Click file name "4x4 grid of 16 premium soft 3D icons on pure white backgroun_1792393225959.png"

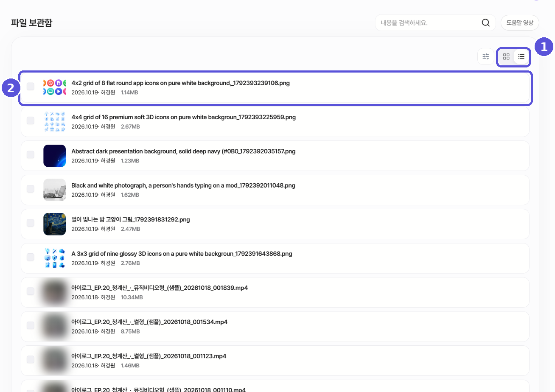tap(184, 117)
